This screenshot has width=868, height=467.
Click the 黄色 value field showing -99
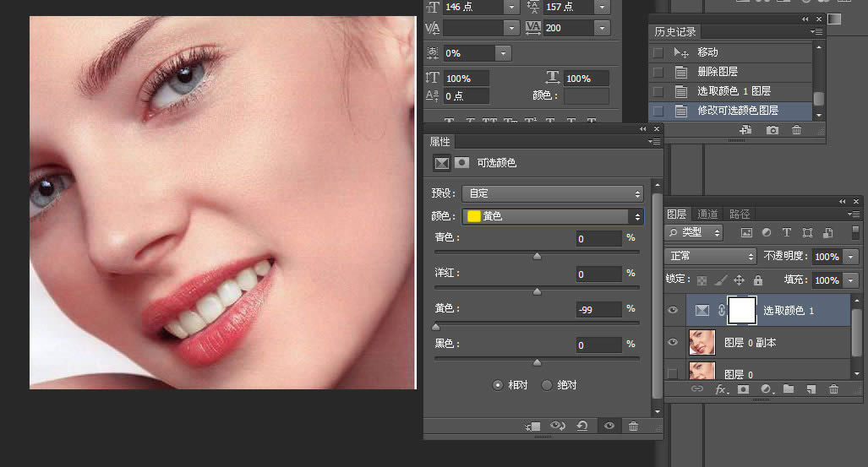coord(598,309)
